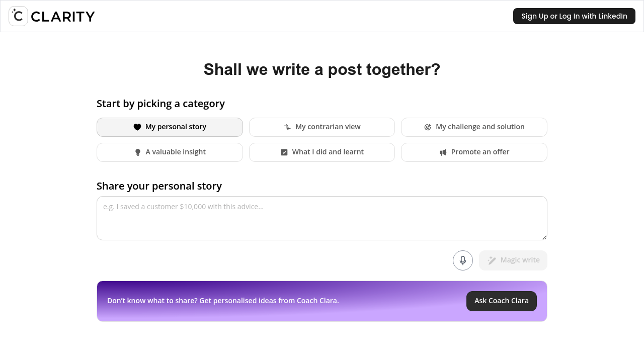
Task: Click the checked-box icon on 'What I did and learnt'
Action: click(x=284, y=152)
